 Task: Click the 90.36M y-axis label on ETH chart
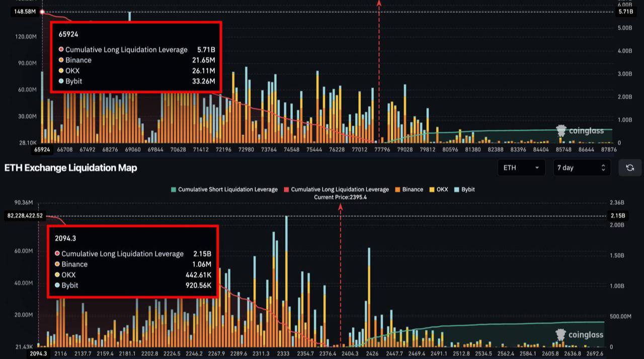tap(24, 203)
